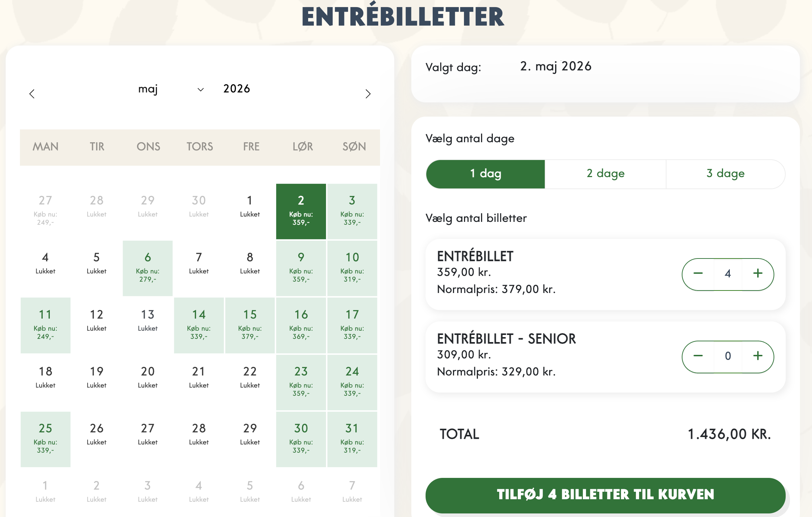Go to next month arrow
Viewport: 812px width, 517px height.
pyautogui.click(x=368, y=94)
